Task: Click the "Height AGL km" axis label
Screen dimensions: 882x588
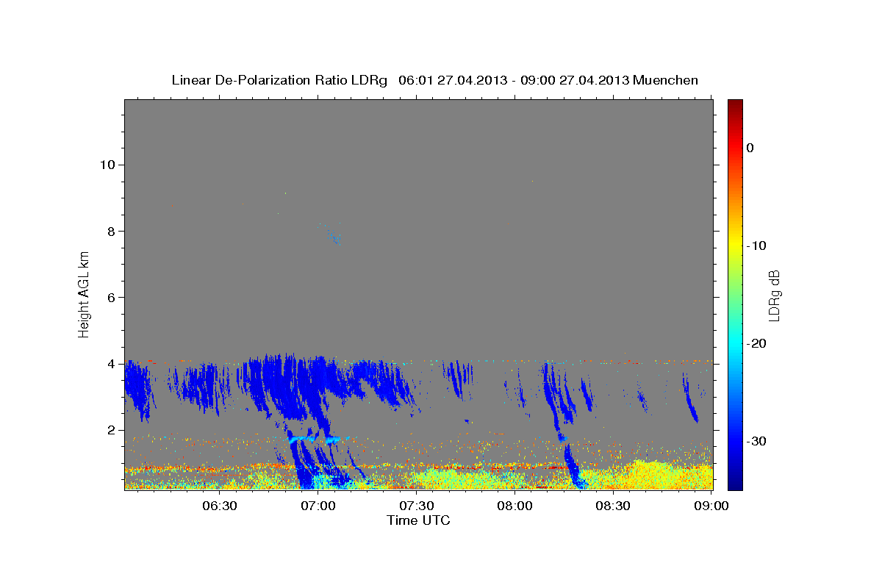Action: (84, 294)
